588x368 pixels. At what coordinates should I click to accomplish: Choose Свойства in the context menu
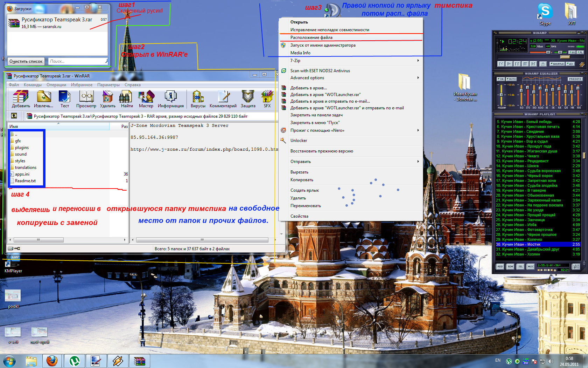click(351, 216)
